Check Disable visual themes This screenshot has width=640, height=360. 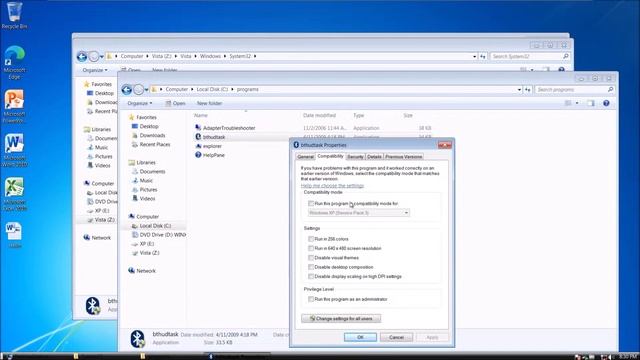[311, 258]
